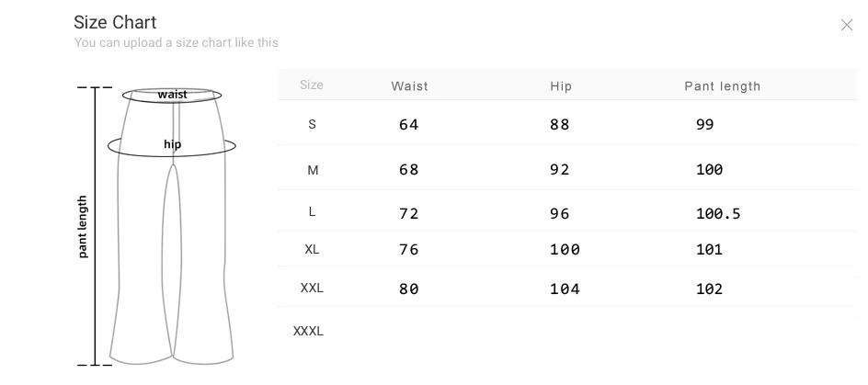Click the pant length value 100.5
Viewport: 868px width, 385px height.
(x=717, y=214)
